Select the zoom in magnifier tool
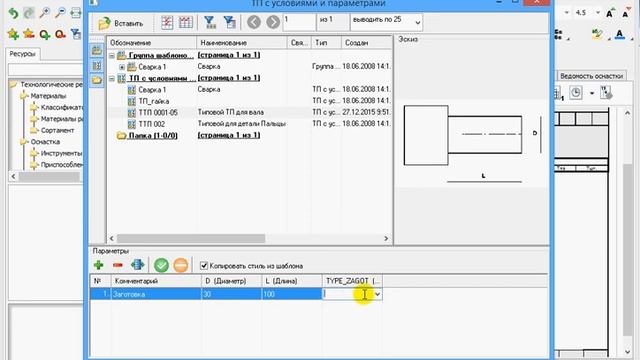640x360 pixels. [44, 13]
